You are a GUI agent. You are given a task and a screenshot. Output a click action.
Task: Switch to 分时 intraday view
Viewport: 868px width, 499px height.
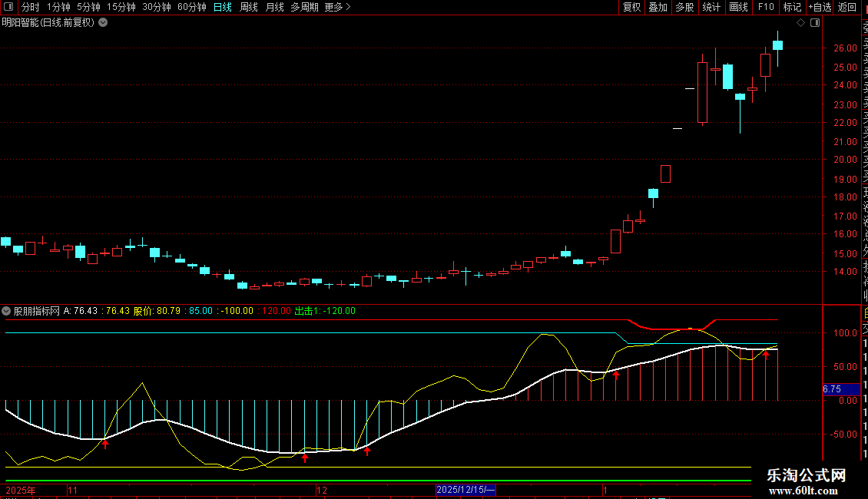coord(31,7)
